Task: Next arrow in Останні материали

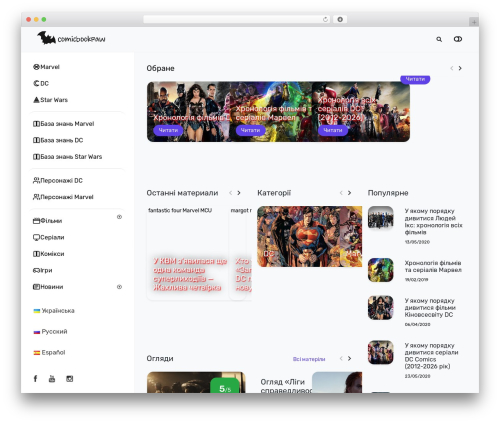Action: [x=239, y=193]
